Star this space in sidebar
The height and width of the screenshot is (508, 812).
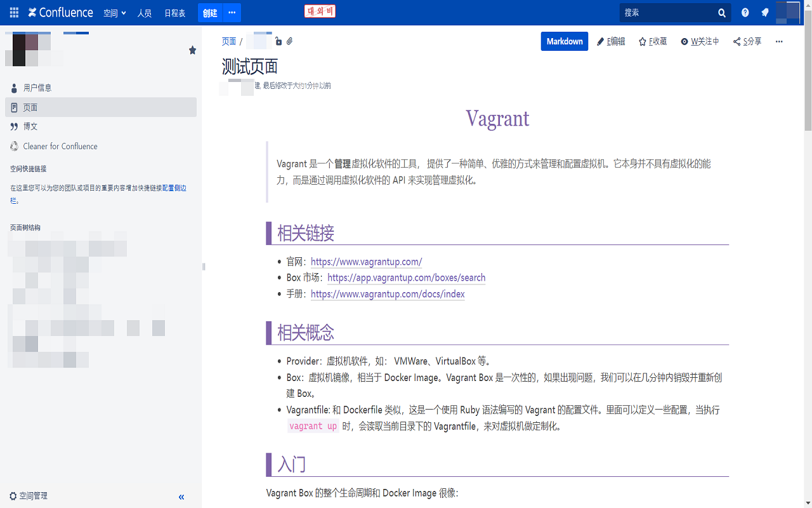[193, 50]
